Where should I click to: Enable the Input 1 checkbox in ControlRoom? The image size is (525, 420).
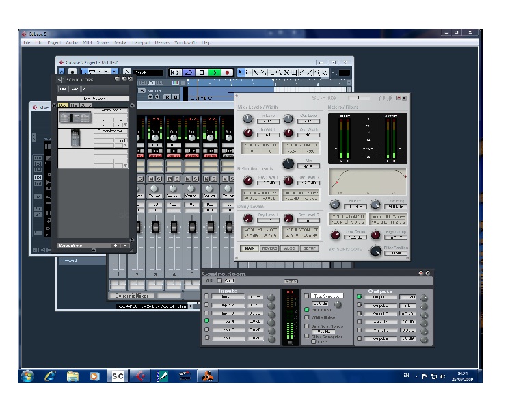[206, 296]
